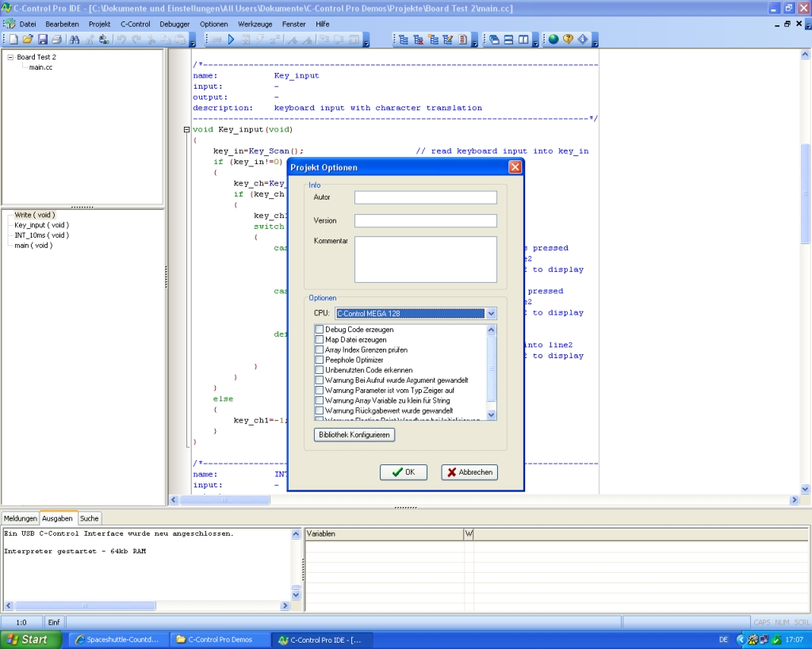
Task: Collapse the Key_input function code fold
Action: (186, 129)
